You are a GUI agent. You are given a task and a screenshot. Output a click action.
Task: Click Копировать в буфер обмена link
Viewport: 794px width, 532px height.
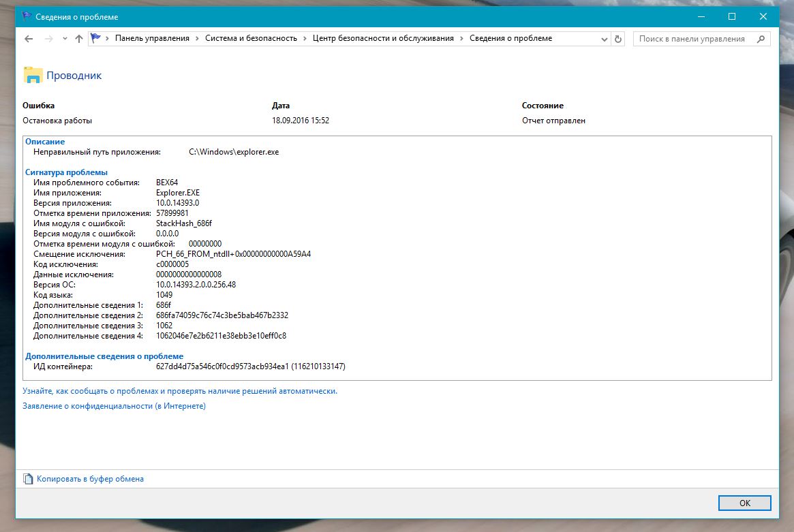(x=90, y=479)
